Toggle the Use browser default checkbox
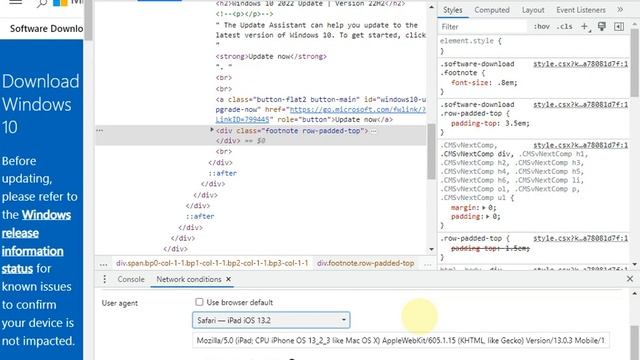Image resolution: width=640 pixels, height=360 pixels. [x=199, y=302]
